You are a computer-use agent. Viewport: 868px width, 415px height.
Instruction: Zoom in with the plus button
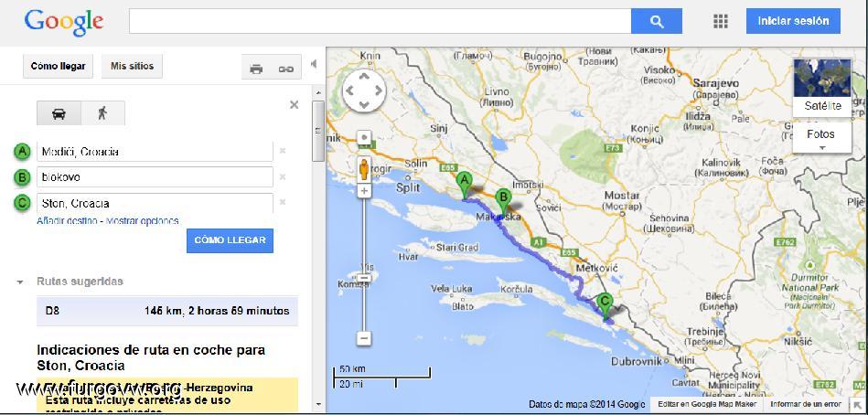(364, 191)
